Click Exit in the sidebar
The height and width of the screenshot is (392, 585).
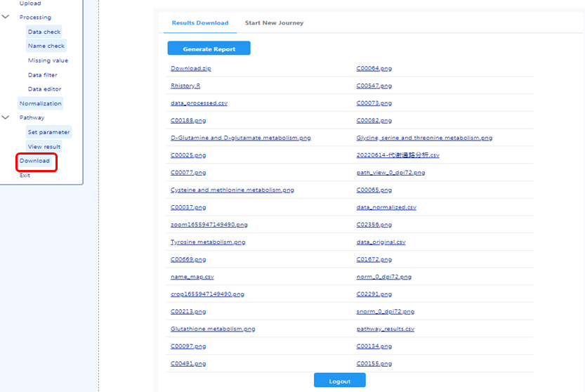tap(25, 176)
